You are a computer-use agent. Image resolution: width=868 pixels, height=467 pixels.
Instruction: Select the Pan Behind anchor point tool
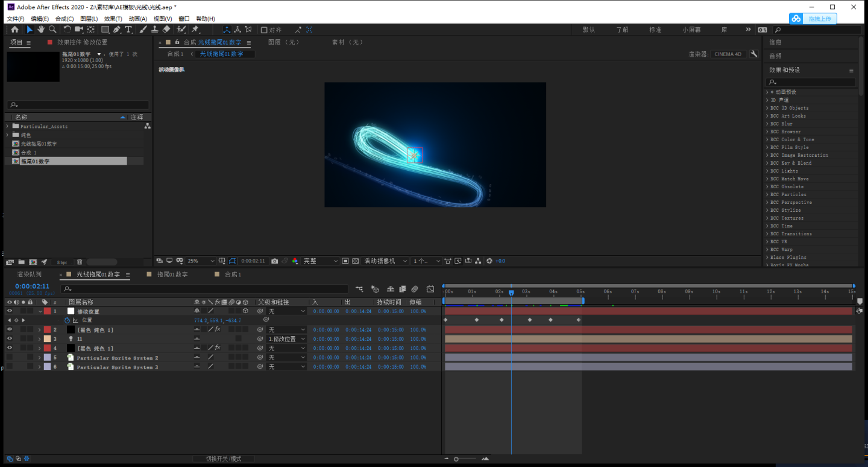90,30
